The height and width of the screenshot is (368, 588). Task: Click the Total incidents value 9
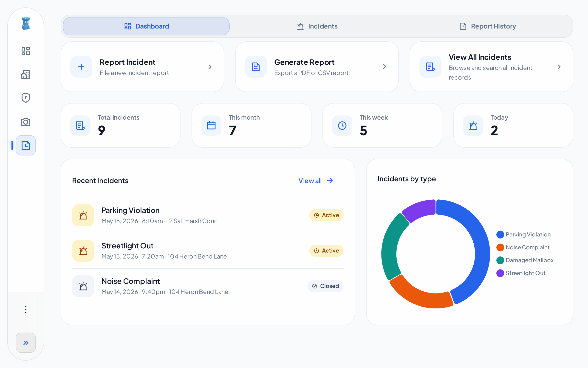point(102,131)
